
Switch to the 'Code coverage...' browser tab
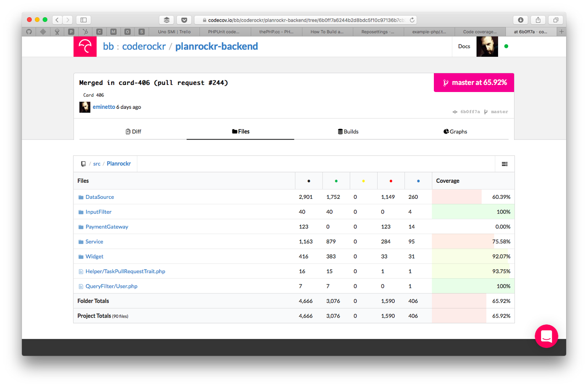480,32
